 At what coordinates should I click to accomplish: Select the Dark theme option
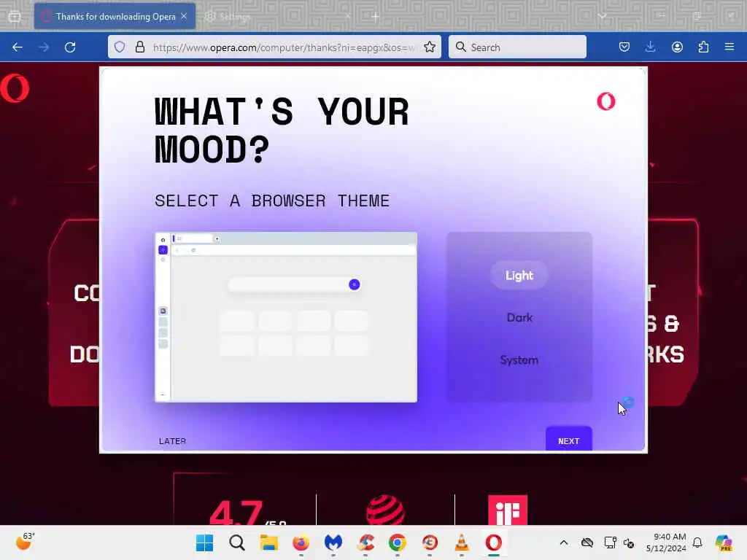coord(519,318)
